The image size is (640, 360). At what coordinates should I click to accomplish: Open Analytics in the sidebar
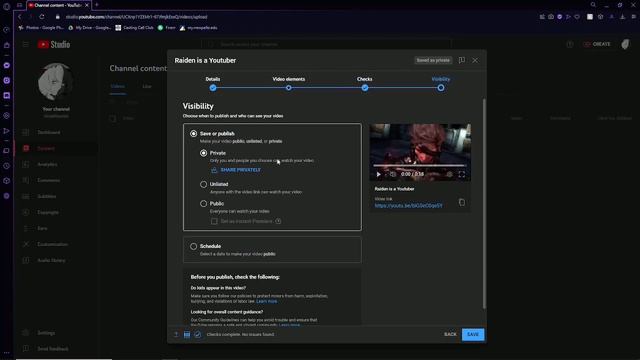tap(56, 164)
